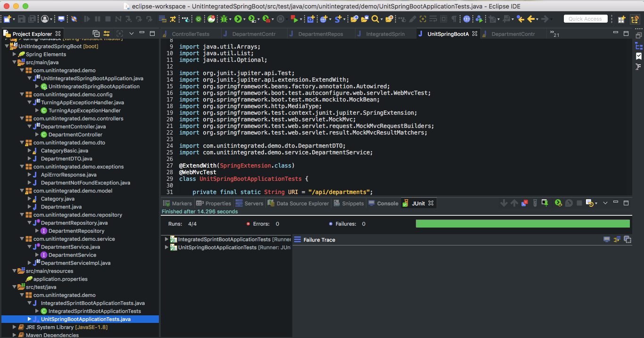This screenshot has width=644, height=338.
Task: Open the Debug launch icon
Action: 224,19
